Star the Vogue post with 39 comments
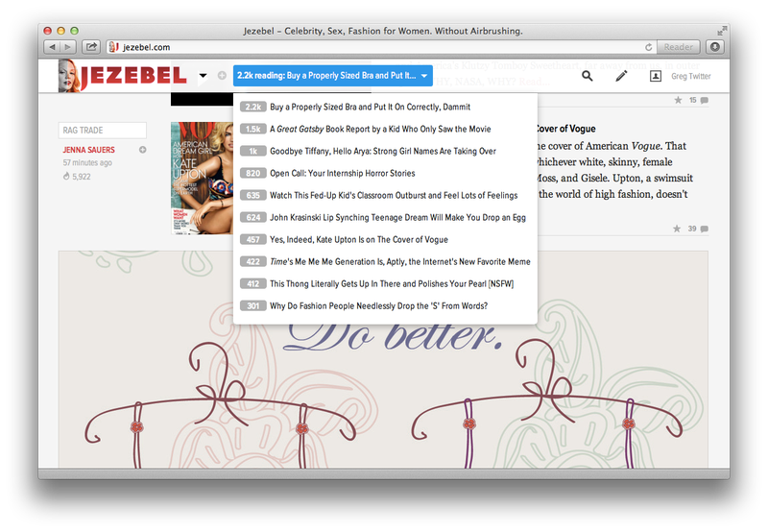 point(677,229)
